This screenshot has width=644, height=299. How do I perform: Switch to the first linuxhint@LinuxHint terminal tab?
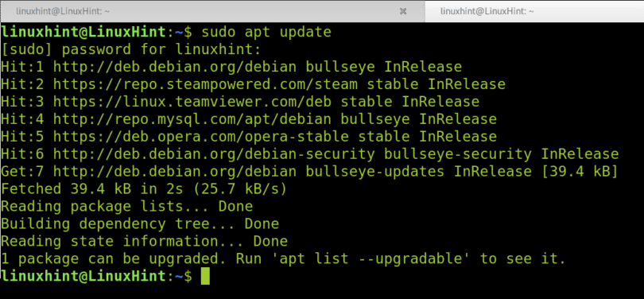point(212,11)
